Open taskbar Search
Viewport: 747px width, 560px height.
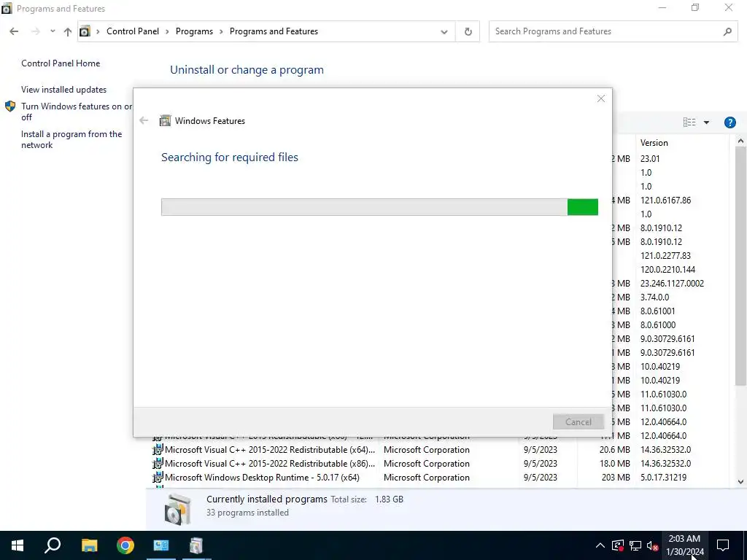pyautogui.click(x=53, y=545)
